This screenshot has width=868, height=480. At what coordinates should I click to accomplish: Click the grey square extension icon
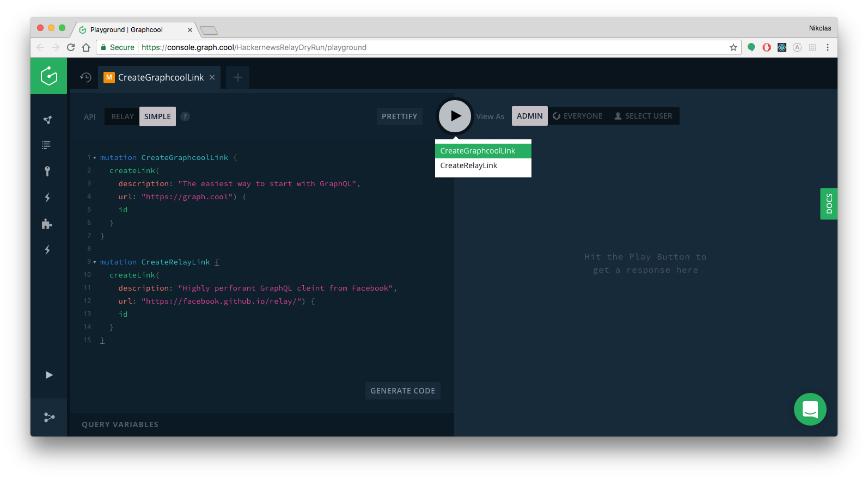pos(812,47)
